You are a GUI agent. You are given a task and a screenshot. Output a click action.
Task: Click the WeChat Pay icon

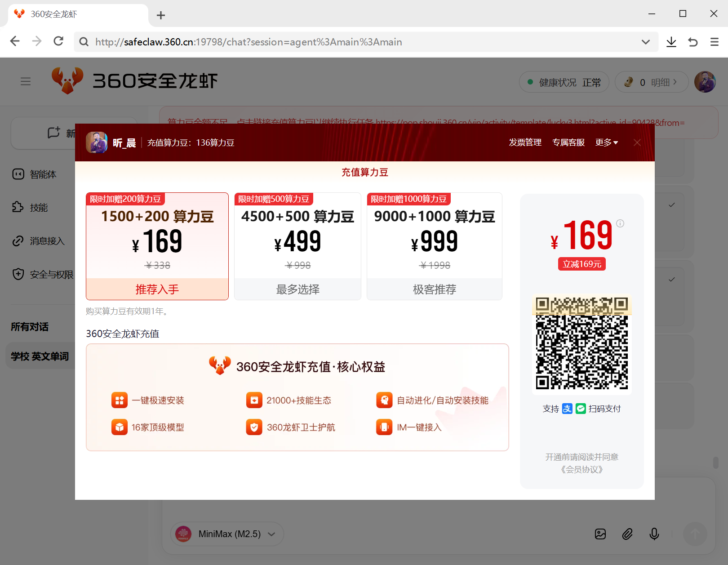pyautogui.click(x=581, y=409)
